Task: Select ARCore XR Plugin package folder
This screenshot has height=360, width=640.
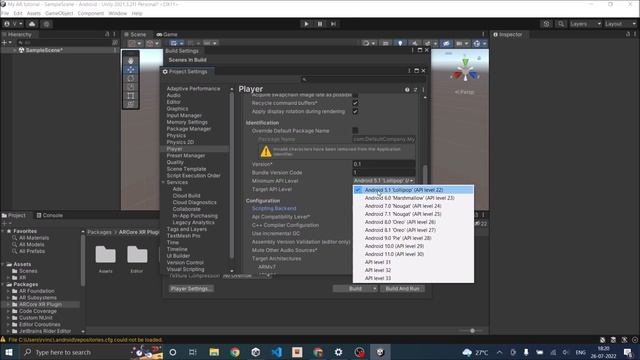Action: tap(40, 304)
